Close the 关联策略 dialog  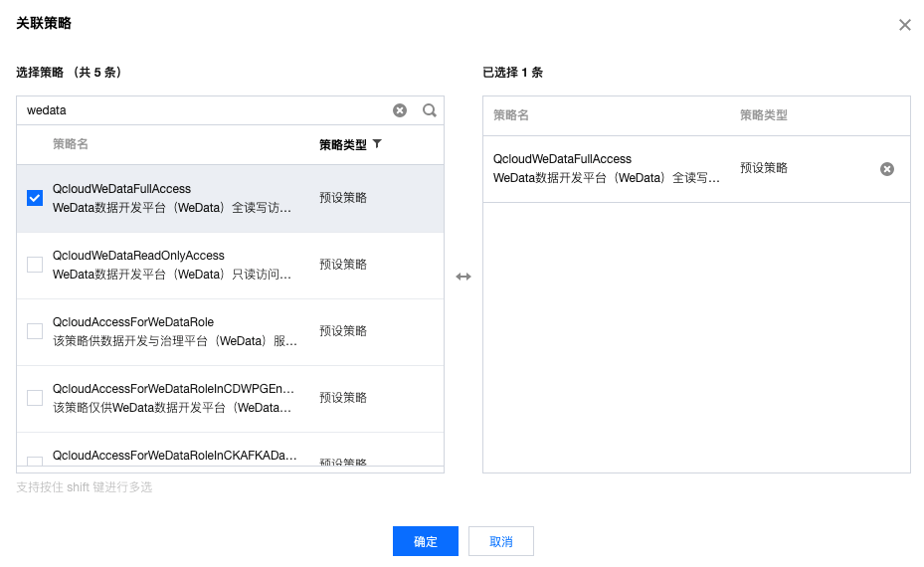pyautogui.click(x=904, y=25)
